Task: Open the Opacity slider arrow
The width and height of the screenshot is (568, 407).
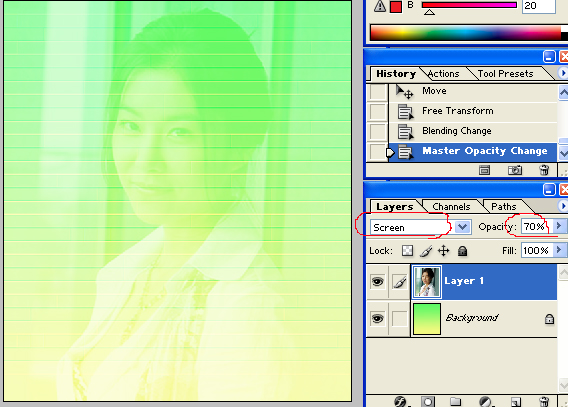Action: pos(559,226)
